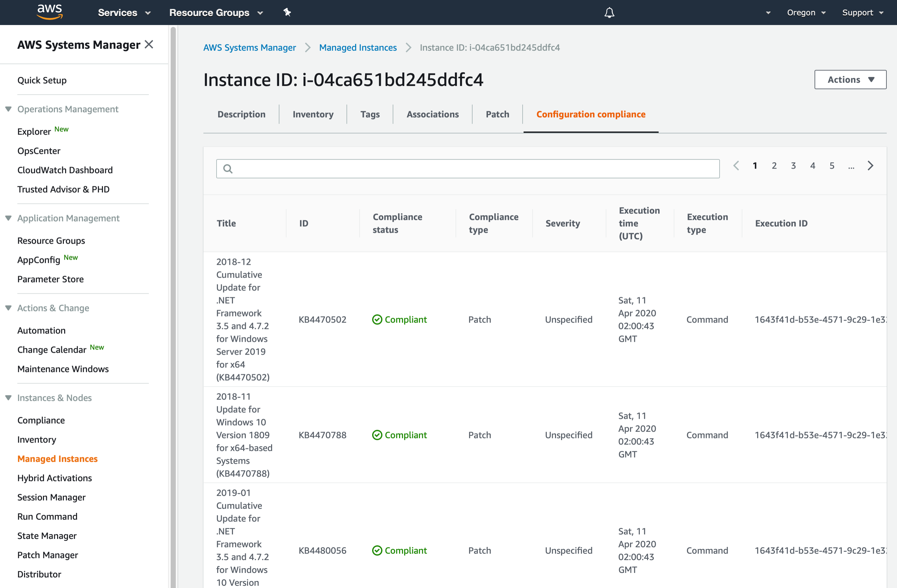Open the Oregon region dropdown
This screenshot has width=897, height=588.
[806, 13]
